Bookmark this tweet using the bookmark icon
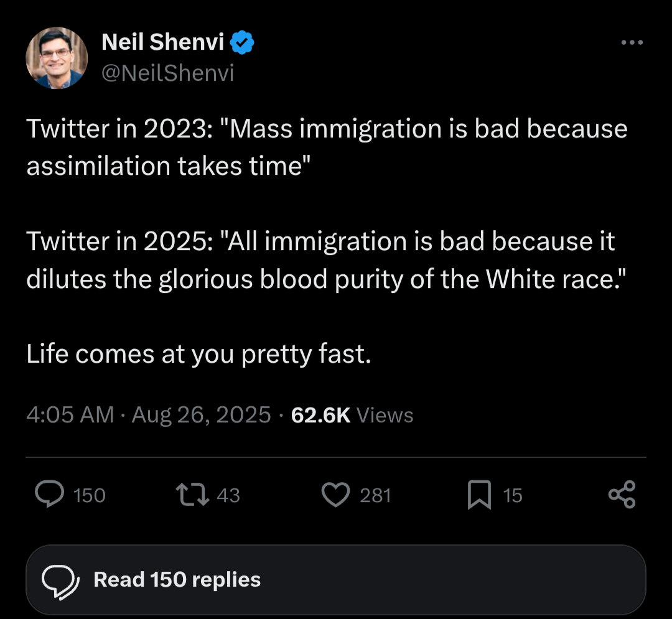 click(480, 496)
